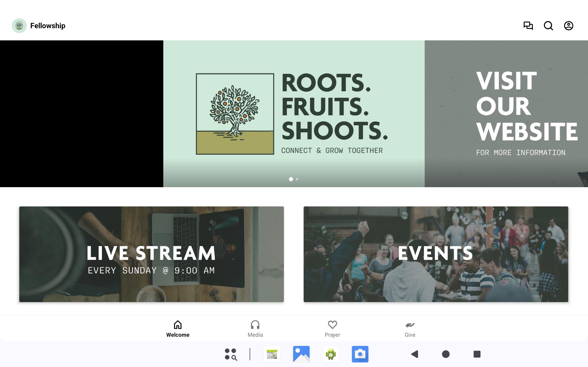Screen dimensions: 588x367
Task: Open the Prayer tab
Action: [x=332, y=329]
